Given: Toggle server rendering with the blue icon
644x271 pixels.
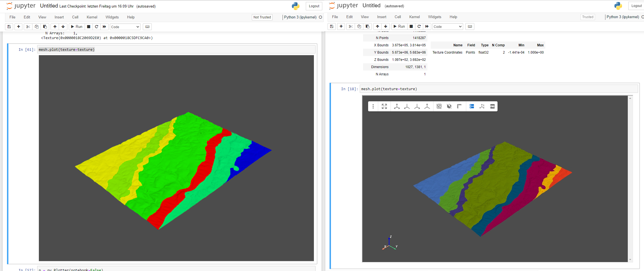Looking at the screenshot, I should pyautogui.click(x=472, y=106).
